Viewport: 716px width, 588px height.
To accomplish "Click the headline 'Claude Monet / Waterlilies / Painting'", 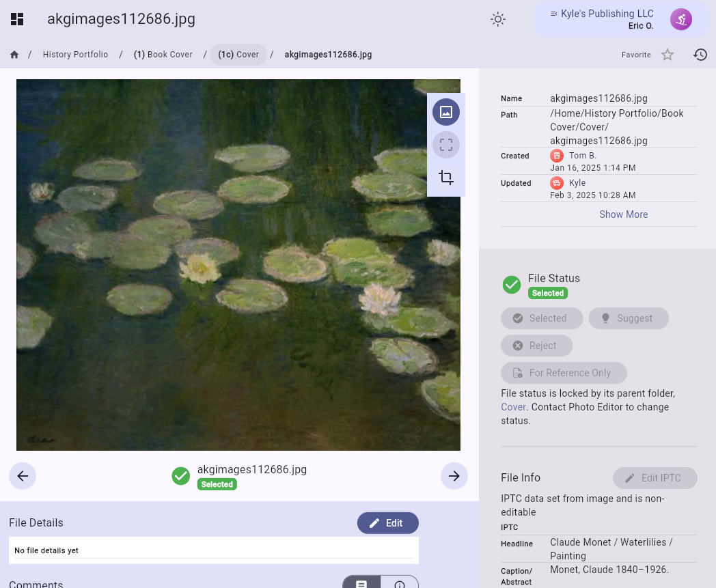I will 611,549.
